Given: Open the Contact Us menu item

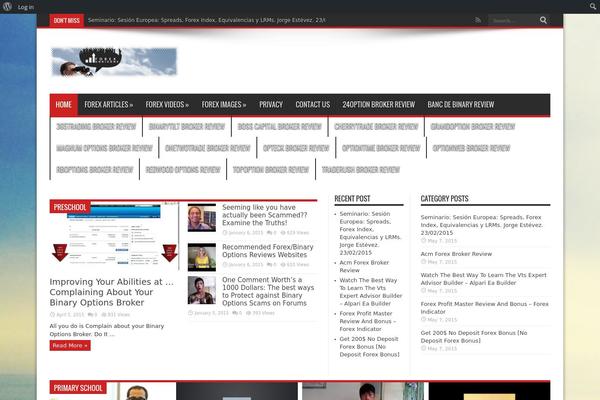Looking at the screenshot, I should click(x=313, y=104).
